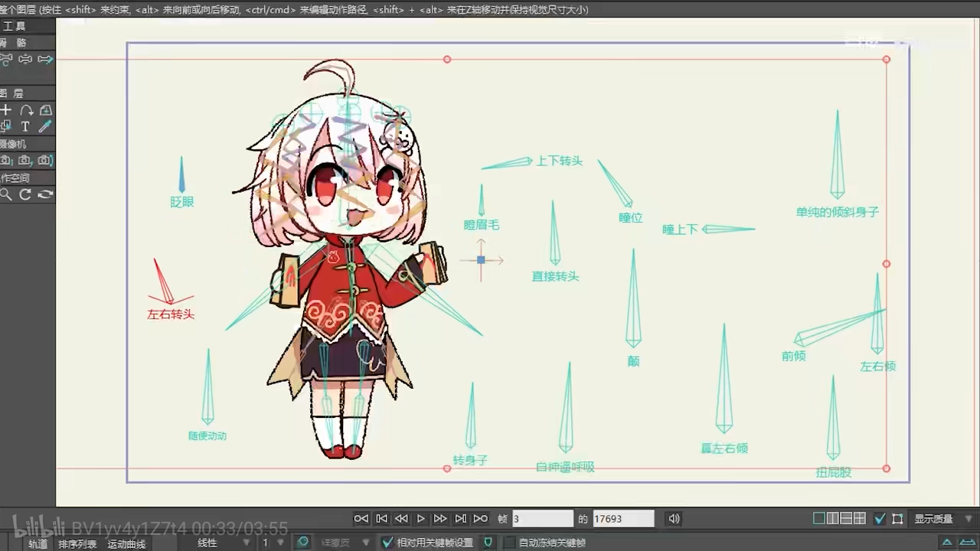The height and width of the screenshot is (551, 980).
Task: Click the shield icon in the timeline bar
Action: (488, 543)
